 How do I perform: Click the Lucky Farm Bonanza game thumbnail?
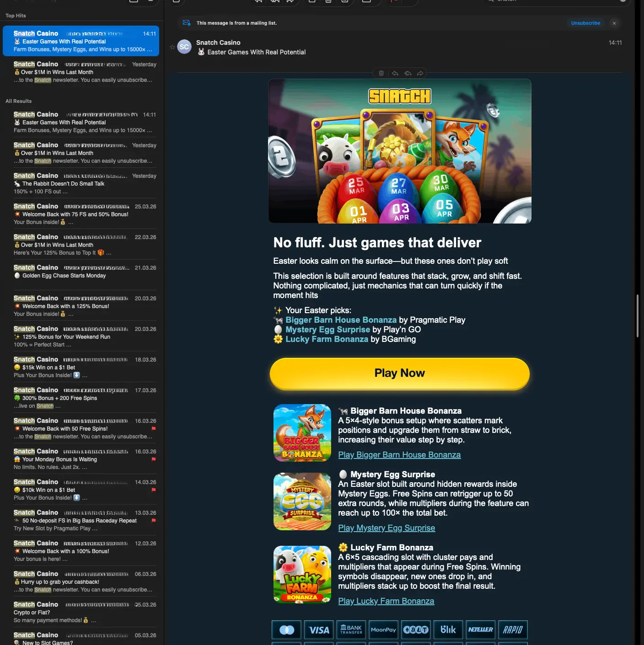(x=302, y=575)
